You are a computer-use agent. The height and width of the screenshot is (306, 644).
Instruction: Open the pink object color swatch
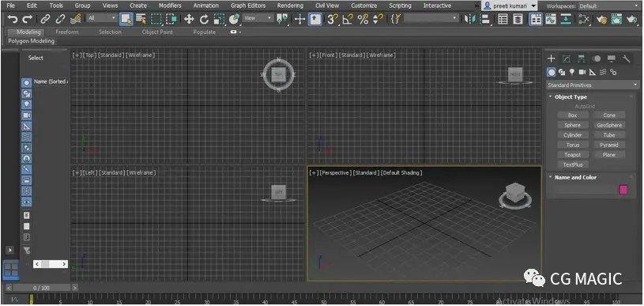tap(623, 190)
